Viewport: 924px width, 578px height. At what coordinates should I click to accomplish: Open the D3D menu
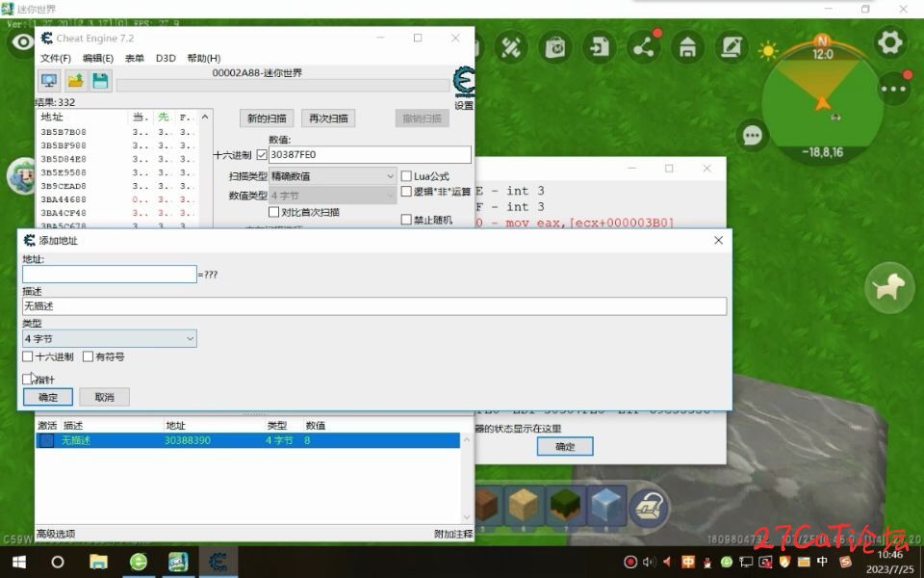(x=166, y=58)
